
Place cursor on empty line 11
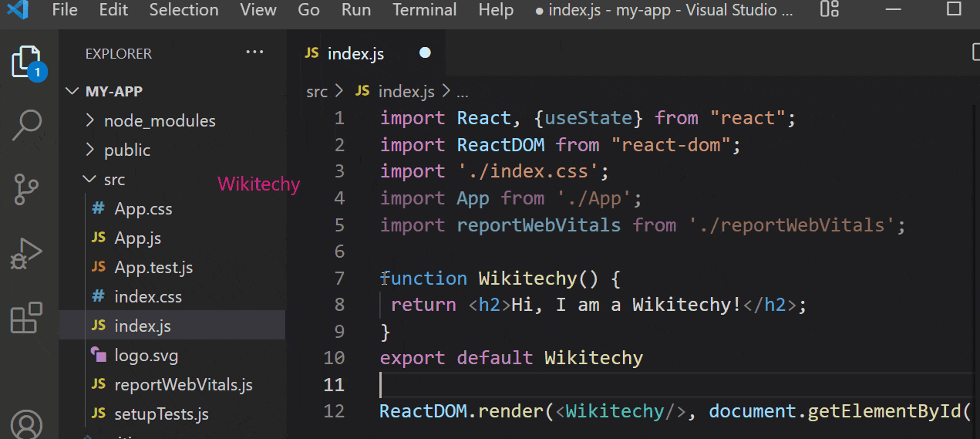click(540, 385)
